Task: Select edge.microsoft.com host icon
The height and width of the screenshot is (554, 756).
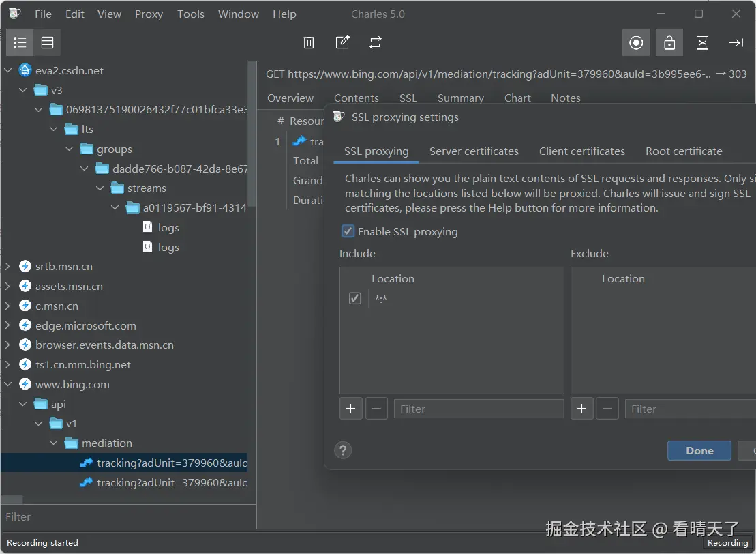Action: point(25,325)
